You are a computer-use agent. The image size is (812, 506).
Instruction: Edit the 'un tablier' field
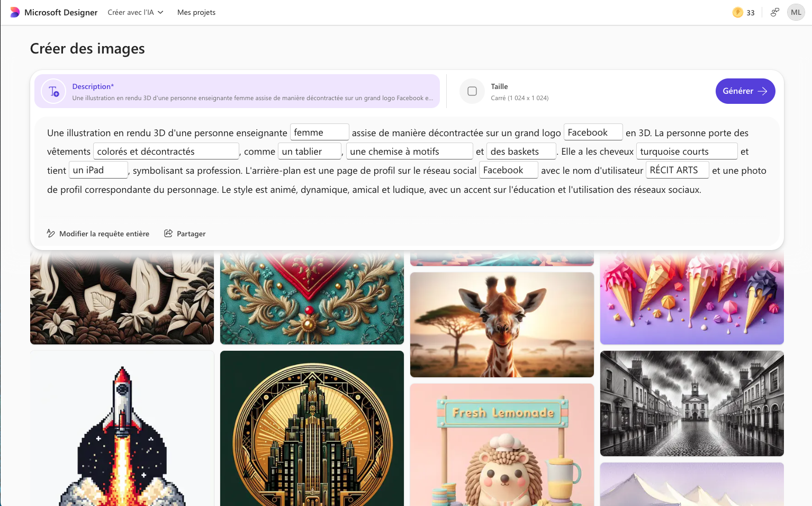click(310, 152)
